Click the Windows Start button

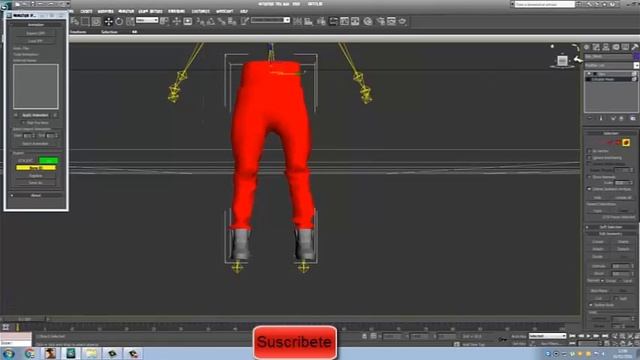pos(9,353)
